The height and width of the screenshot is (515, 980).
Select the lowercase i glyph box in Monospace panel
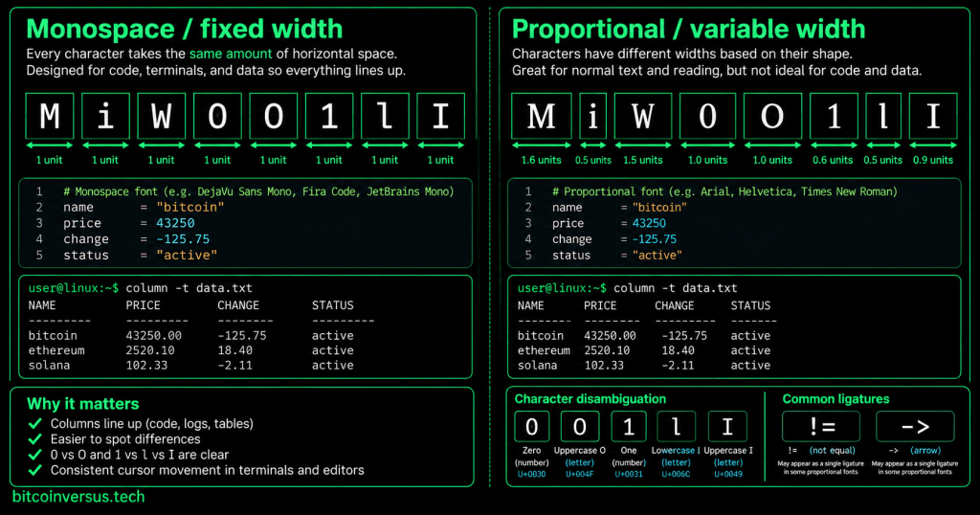(105, 116)
